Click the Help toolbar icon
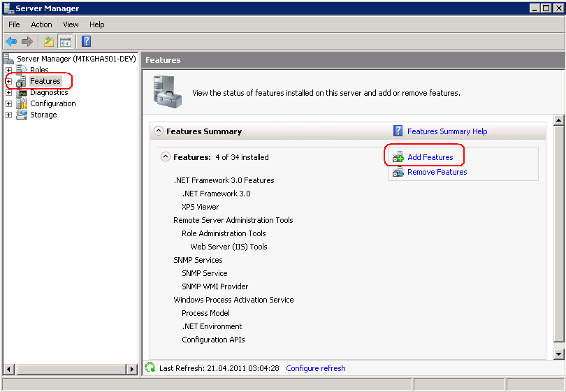Screen dimensions: 566x392 click(86, 41)
